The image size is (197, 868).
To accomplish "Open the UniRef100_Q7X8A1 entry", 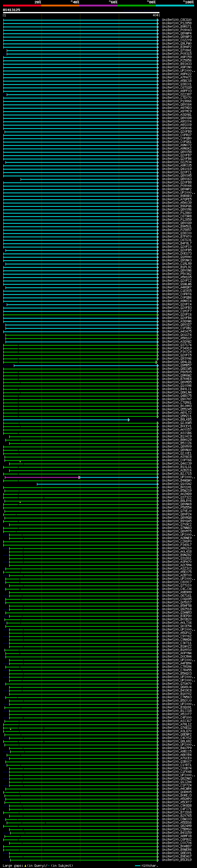I will click(176, 50).
